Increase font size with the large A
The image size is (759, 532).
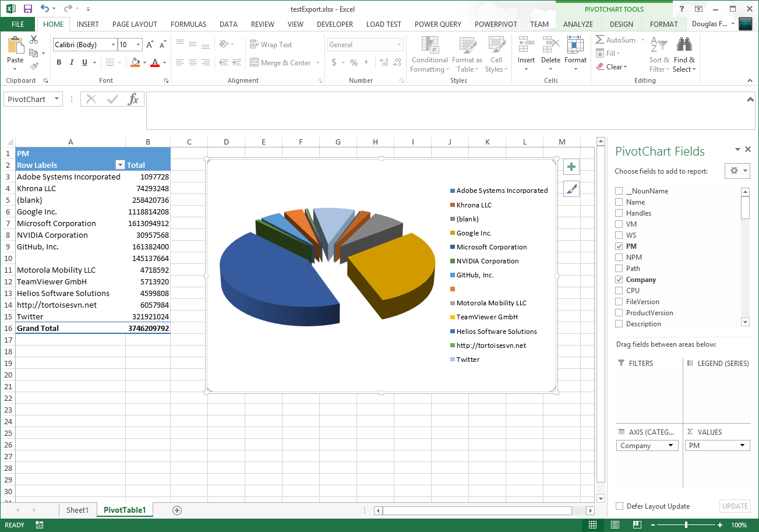150,45
